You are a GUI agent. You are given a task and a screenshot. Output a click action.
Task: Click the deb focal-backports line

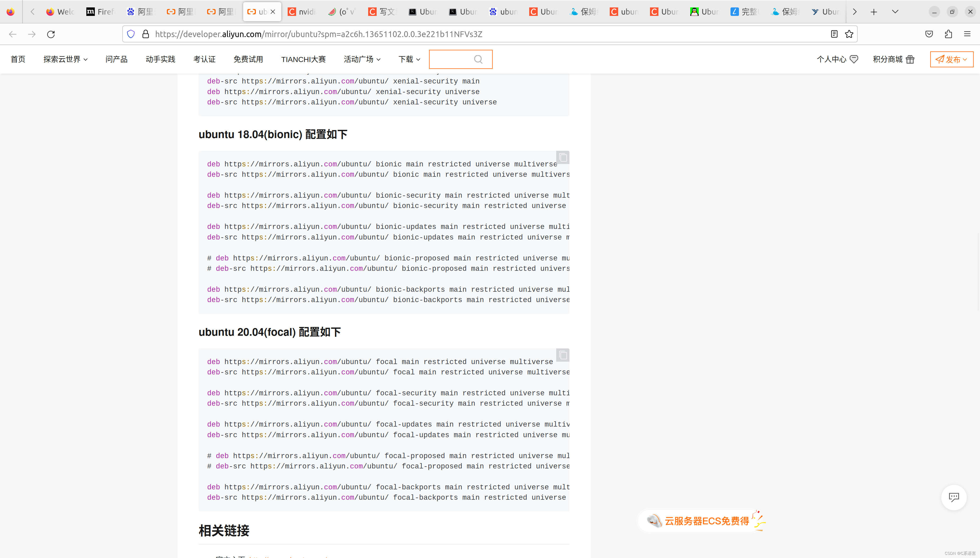pyautogui.click(x=388, y=487)
